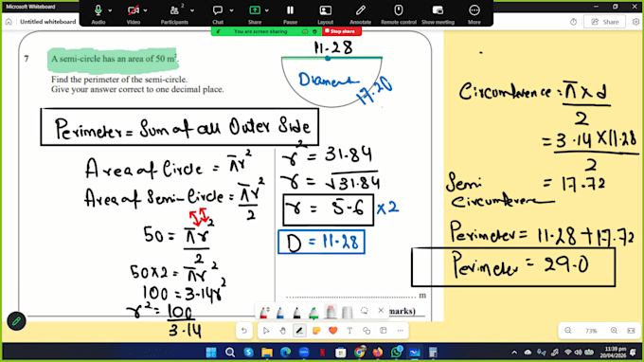Open Microsoft Store from taskbar

[341, 353]
